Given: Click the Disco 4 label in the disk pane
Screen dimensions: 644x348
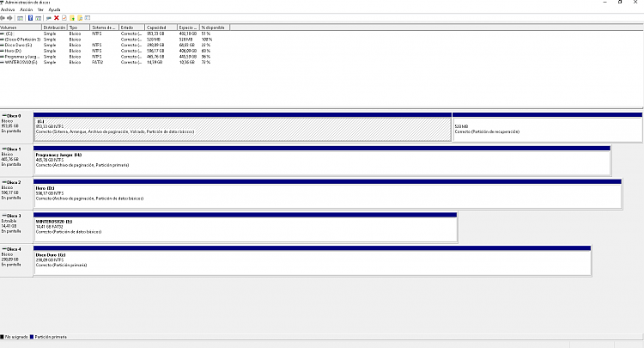Looking at the screenshot, I should [x=14, y=249].
